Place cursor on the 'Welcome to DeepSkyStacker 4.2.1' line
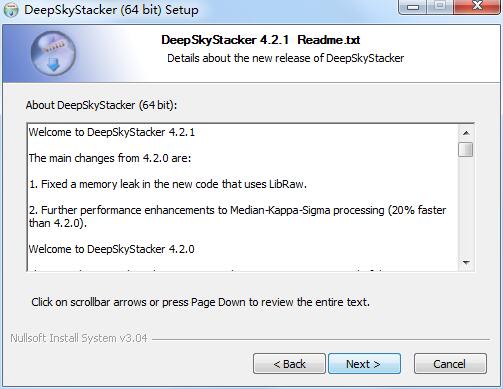 click(x=112, y=132)
